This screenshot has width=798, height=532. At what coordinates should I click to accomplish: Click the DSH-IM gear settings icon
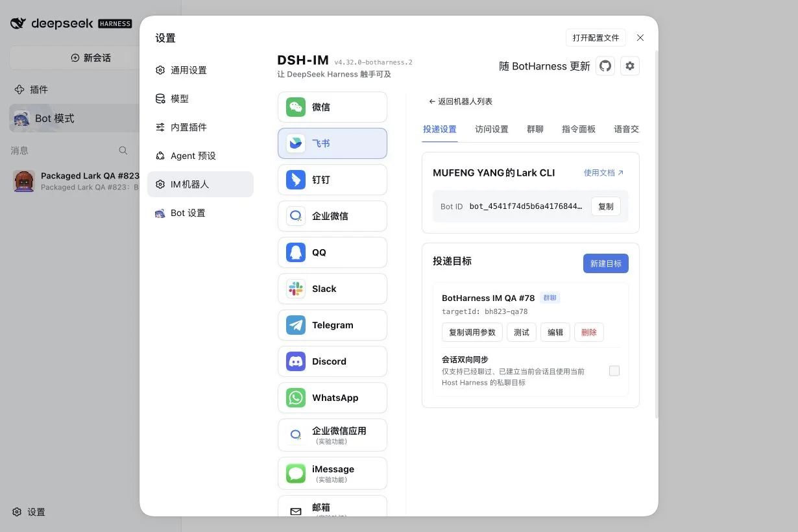pos(630,66)
